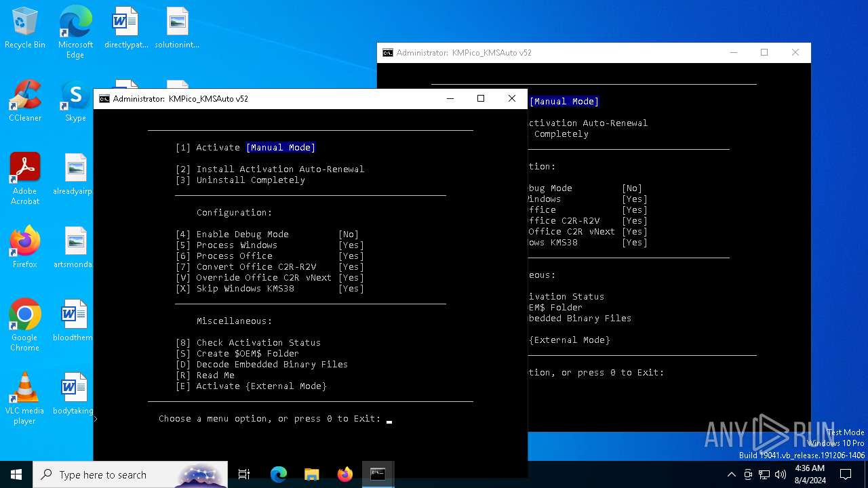Click "[5] Process Windows" line
Viewport: 868px width, 488px height.
coord(270,245)
